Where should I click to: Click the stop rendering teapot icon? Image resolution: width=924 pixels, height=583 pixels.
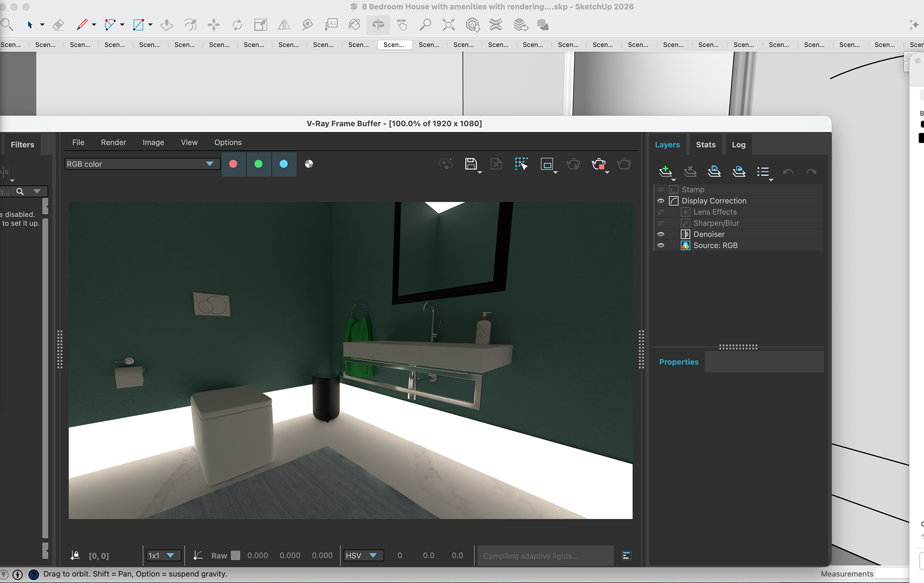(x=598, y=164)
